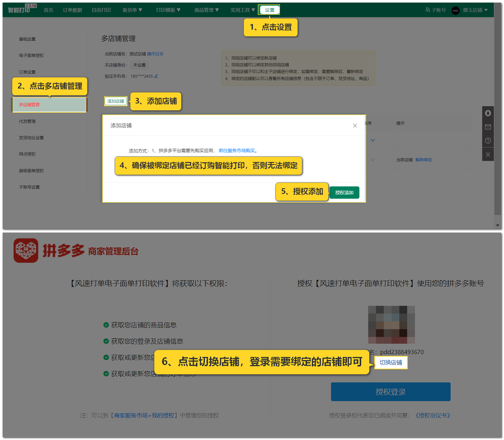Screen dimensions: 504x440
Task: Select 发货地址设置 in the sidebar
Action: pos(31,138)
